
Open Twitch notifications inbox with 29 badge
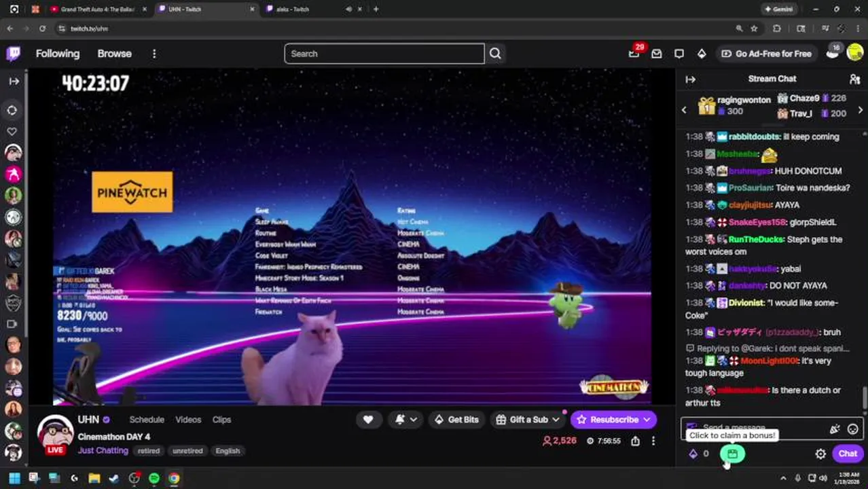click(634, 54)
